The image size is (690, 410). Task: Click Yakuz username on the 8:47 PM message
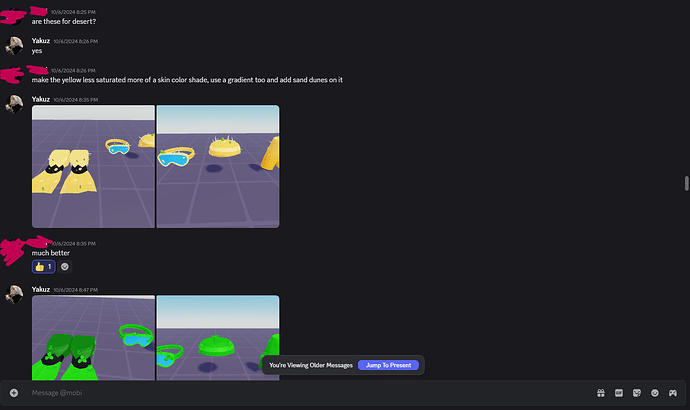coord(40,289)
